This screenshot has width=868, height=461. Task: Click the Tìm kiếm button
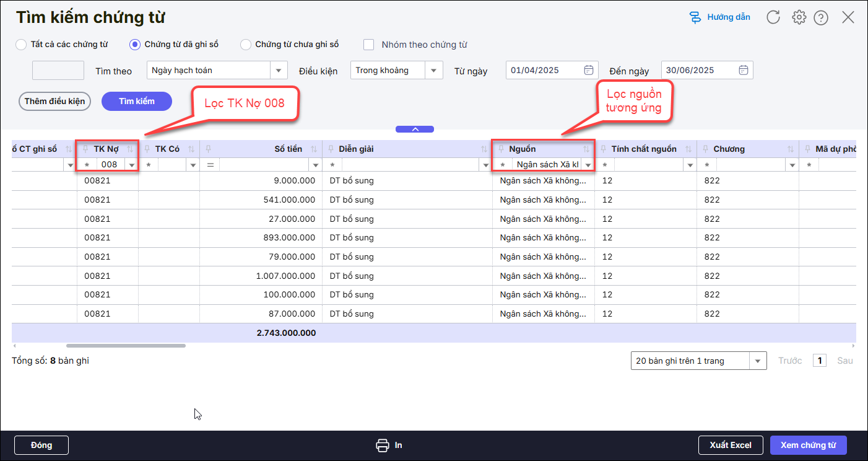136,101
